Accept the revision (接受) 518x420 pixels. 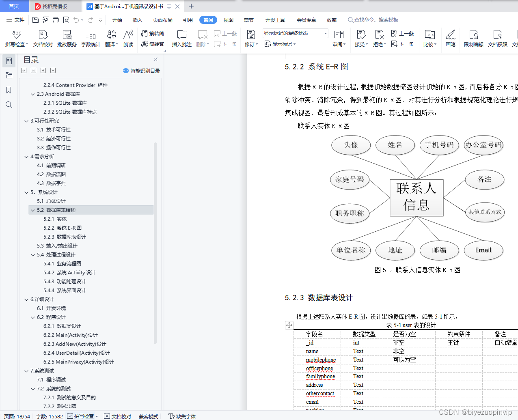tap(361, 38)
